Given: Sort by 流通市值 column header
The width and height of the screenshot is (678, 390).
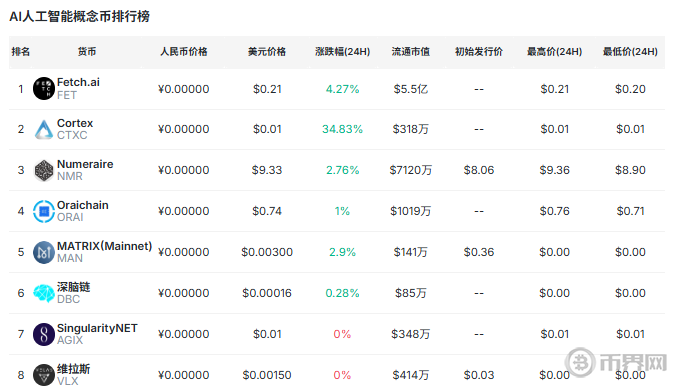Looking at the screenshot, I should tap(411, 52).
